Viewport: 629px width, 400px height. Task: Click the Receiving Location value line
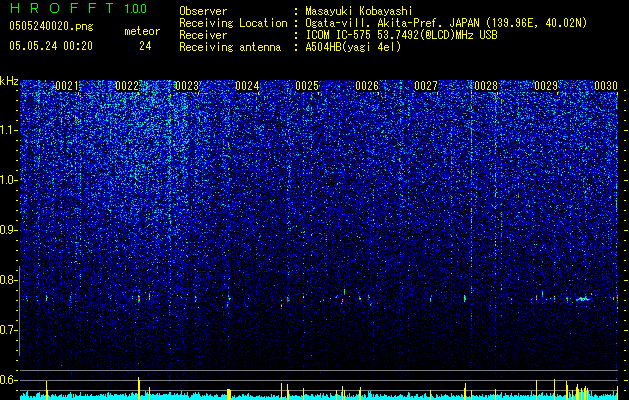pos(446,23)
